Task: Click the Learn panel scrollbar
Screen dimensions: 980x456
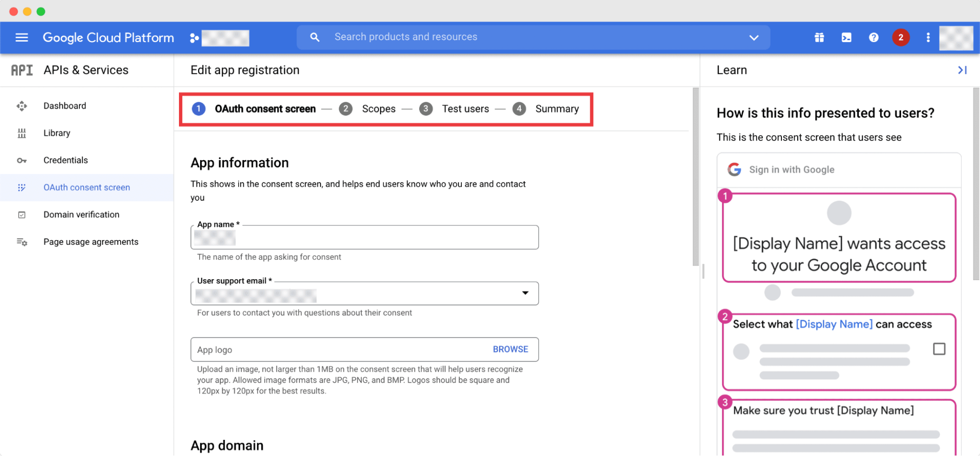Action: click(976, 184)
